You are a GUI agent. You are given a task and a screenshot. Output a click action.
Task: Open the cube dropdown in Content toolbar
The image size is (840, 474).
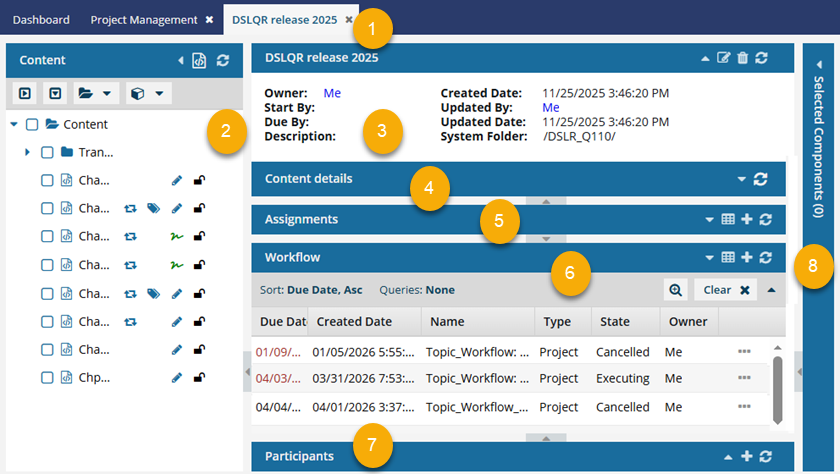coord(146,93)
